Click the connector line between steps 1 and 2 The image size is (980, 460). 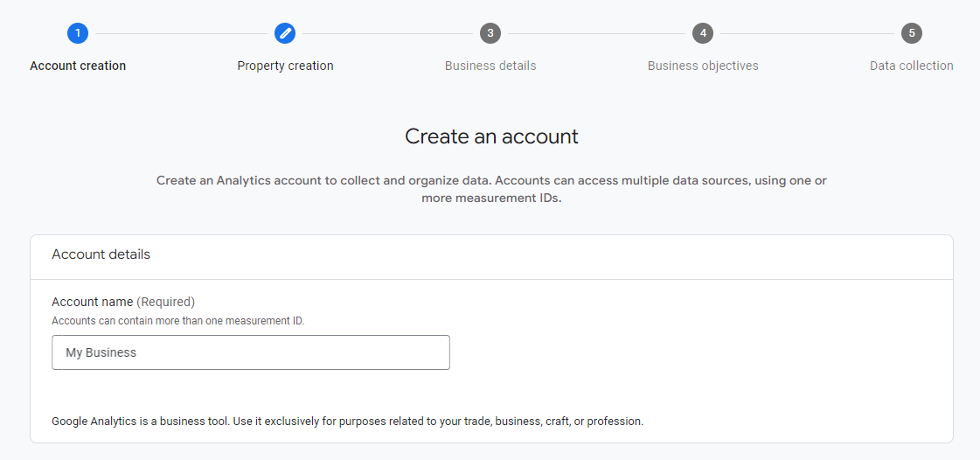[181, 33]
